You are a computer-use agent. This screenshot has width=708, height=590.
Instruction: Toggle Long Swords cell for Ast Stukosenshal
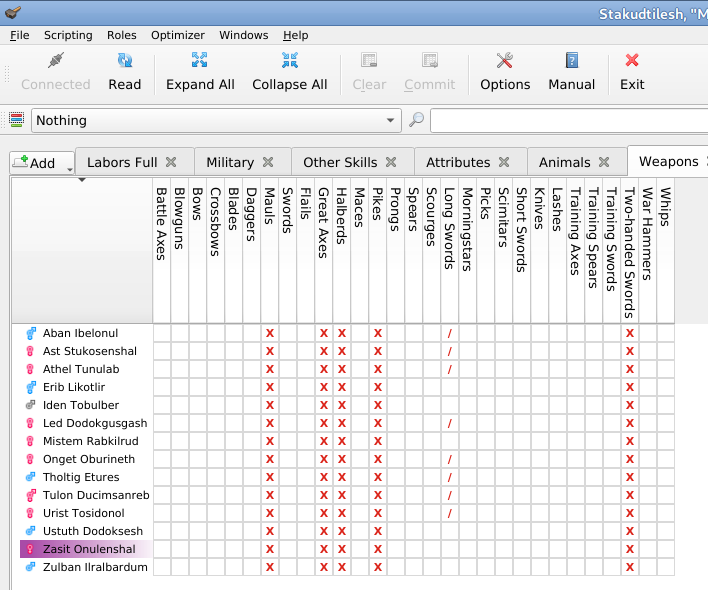coord(450,351)
